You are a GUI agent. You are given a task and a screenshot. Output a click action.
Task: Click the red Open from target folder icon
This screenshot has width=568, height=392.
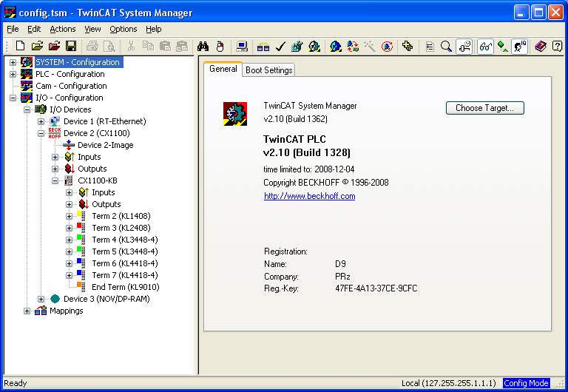pyautogui.click(x=54, y=46)
